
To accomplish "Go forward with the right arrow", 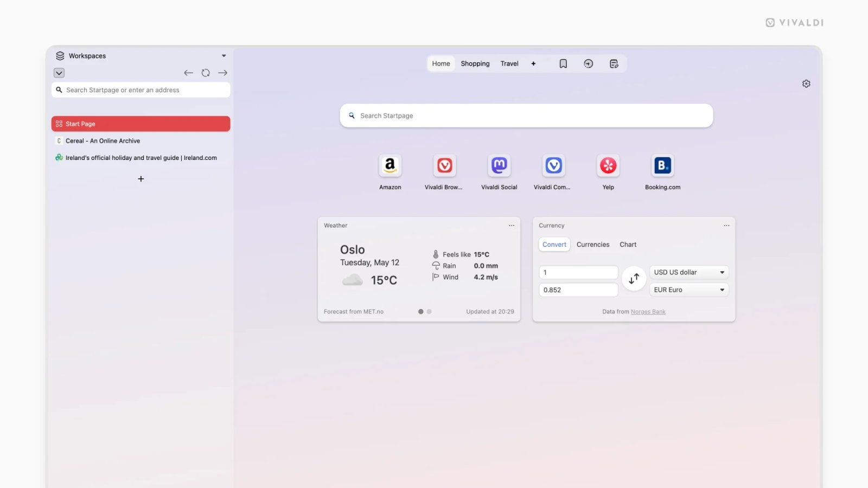I will point(222,73).
